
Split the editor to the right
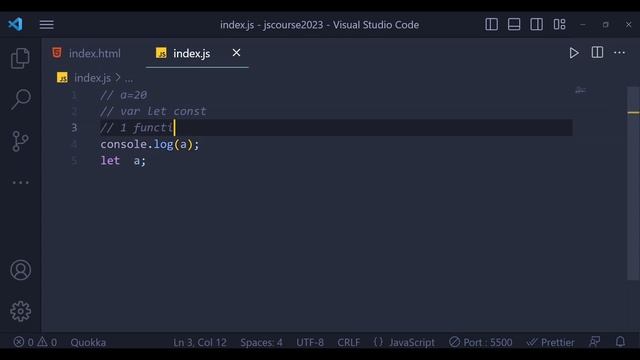[597, 53]
